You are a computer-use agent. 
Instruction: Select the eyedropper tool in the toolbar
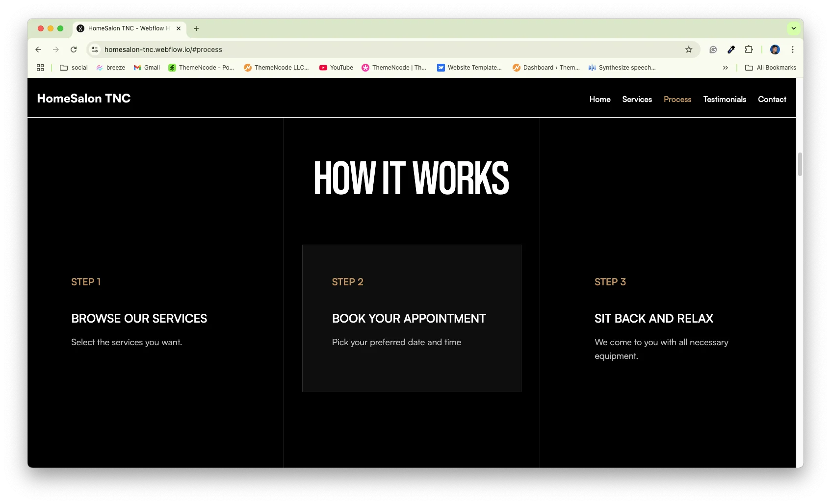pos(731,50)
